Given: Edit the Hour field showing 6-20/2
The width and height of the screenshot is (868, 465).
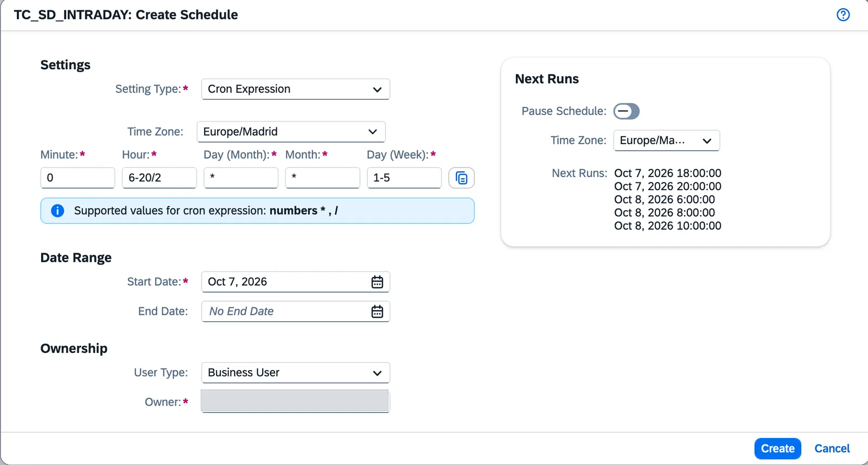Looking at the screenshot, I should [159, 178].
